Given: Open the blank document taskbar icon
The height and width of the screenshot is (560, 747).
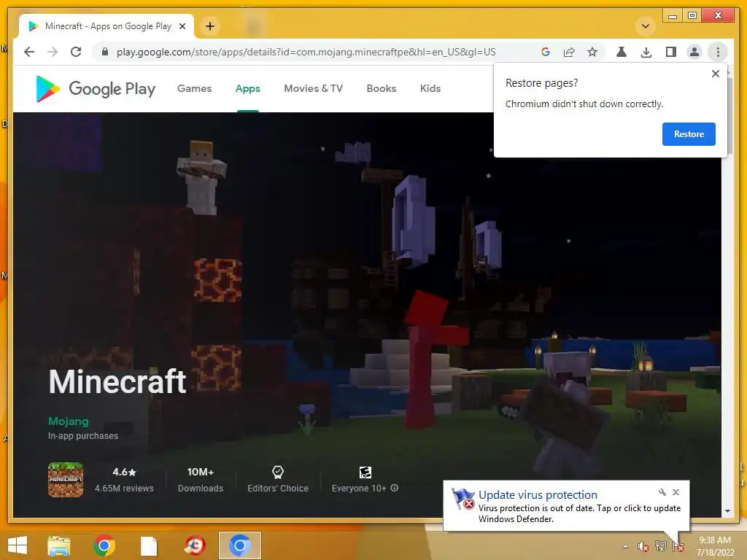Looking at the screenshot, I should pyautogui.click(x=149, y=545).
